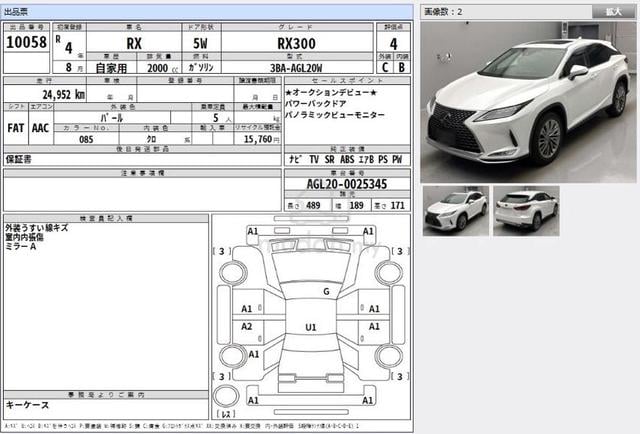This screenshot has width=640, height=434.
Task: Click the recycle fee 15,760
Action: pos(258,139)
